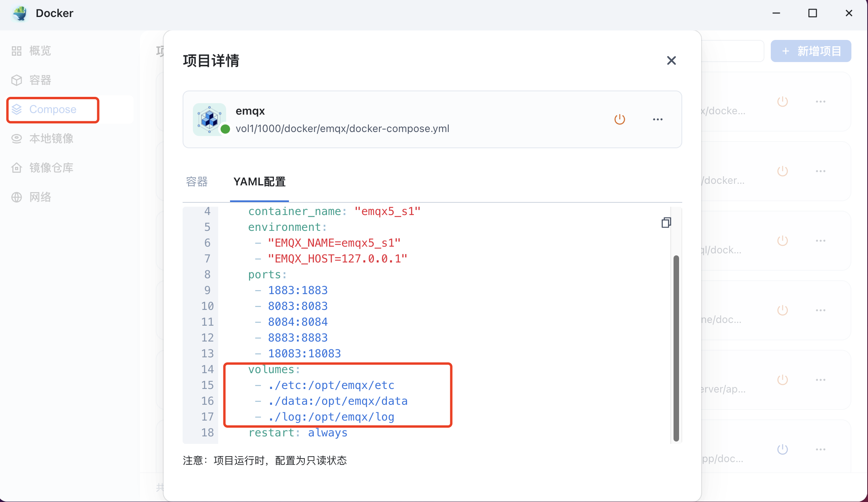Copy YAML config with copy icon
The image size is (868, 502).
coord(666,223)
